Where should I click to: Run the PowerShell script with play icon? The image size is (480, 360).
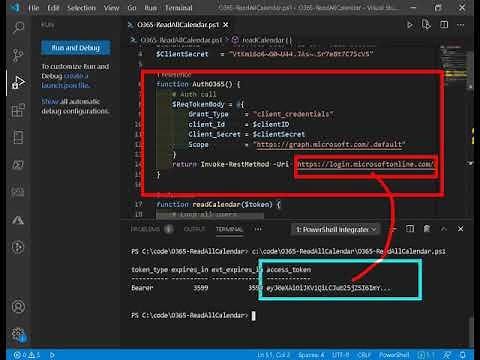click(x=410, y=25)
